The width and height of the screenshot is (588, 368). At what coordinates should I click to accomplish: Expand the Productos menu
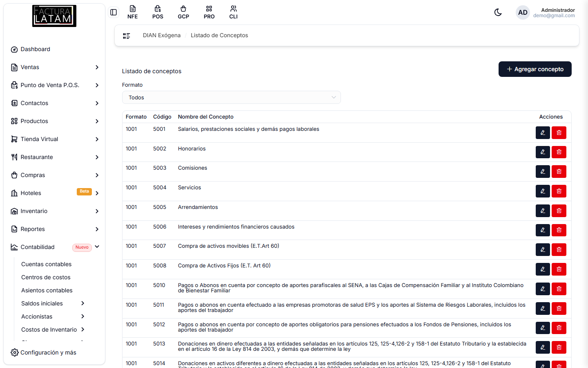click(x=55, y=121)
